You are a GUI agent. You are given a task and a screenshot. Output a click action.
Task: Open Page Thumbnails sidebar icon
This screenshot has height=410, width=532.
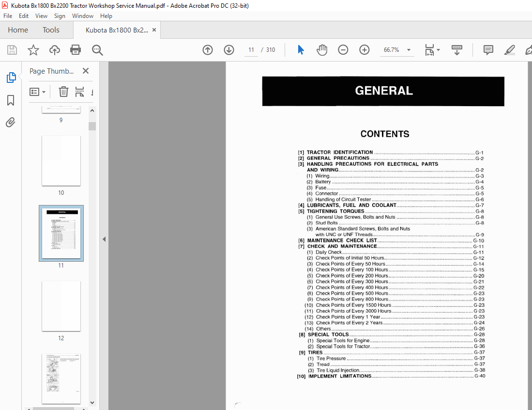click(11, 78)
